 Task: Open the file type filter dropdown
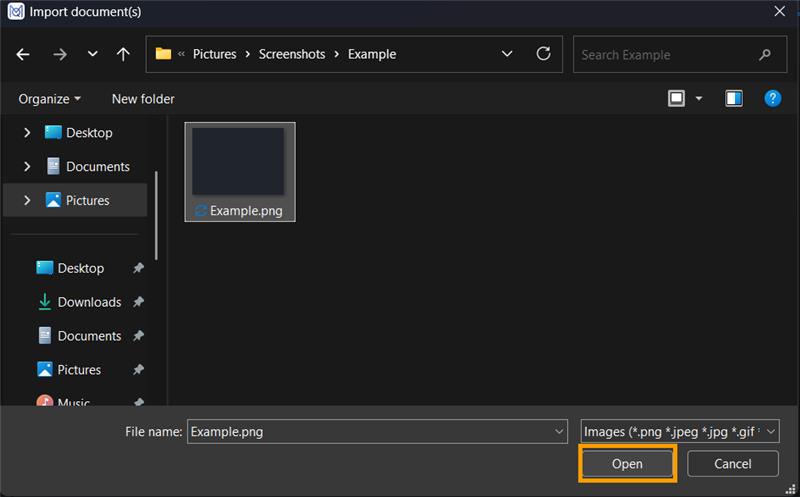pos(680,431)
